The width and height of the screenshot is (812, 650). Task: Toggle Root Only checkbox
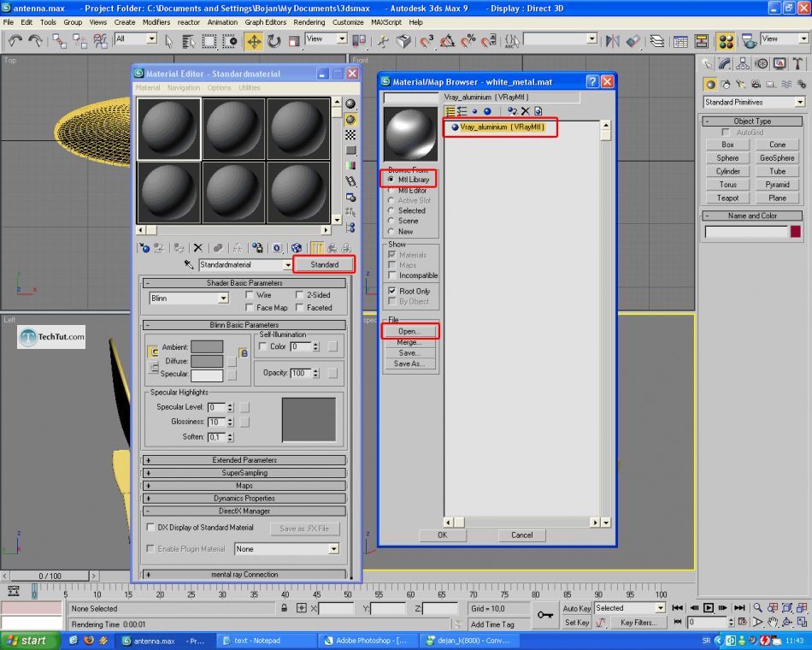(x=392, y=291)
